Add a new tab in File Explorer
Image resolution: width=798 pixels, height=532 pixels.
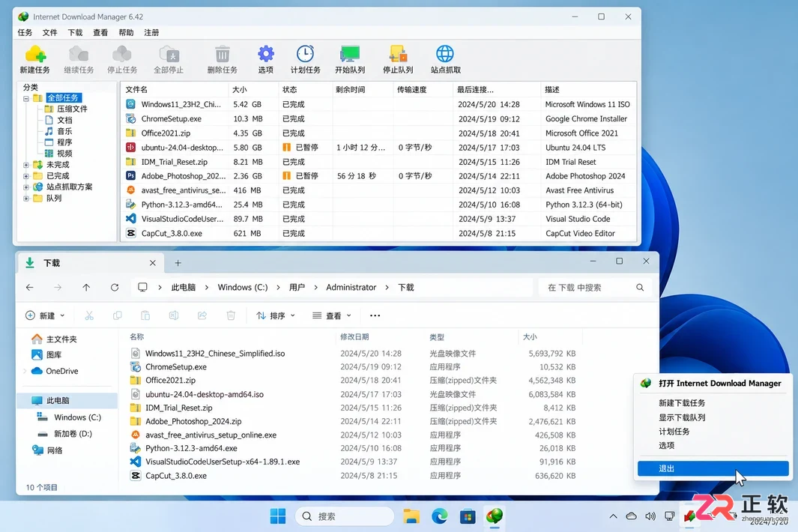click(178, 263)
